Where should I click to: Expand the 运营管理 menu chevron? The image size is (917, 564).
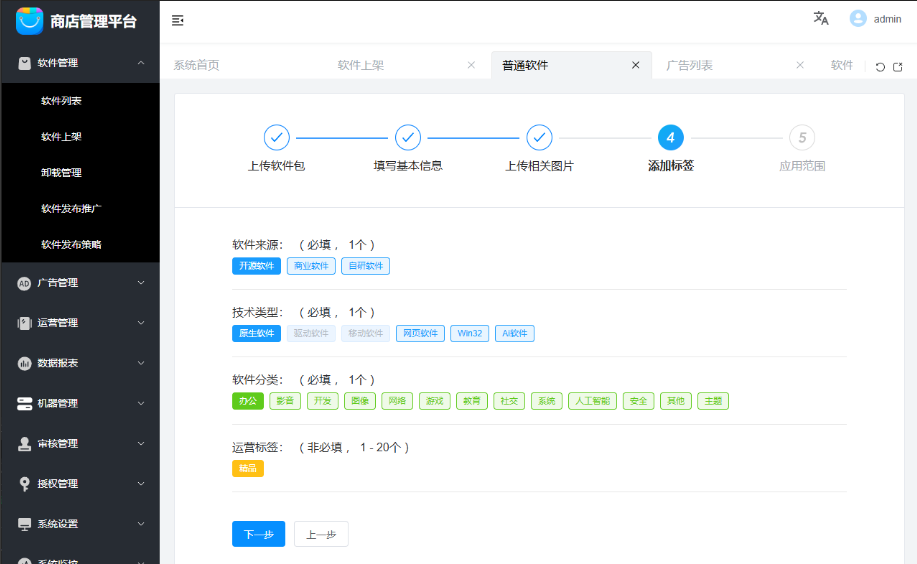[x=141, y=323]
